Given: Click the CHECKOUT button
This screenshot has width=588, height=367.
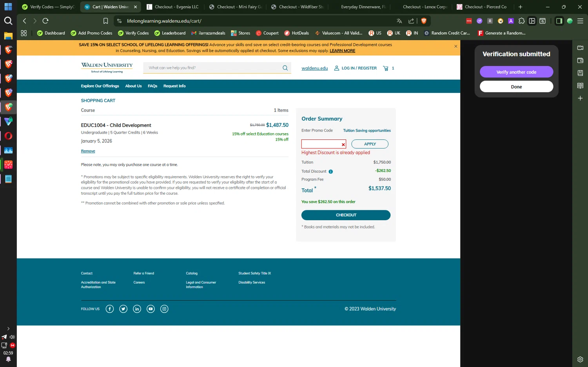Looking at the screenshot, I should pyautogui.click(x=346, y=215).
